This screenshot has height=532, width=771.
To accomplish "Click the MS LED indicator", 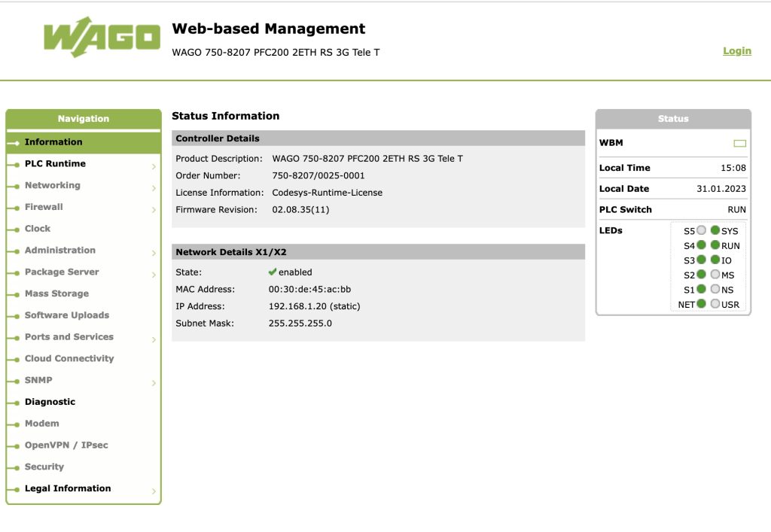I will [715, 275].
